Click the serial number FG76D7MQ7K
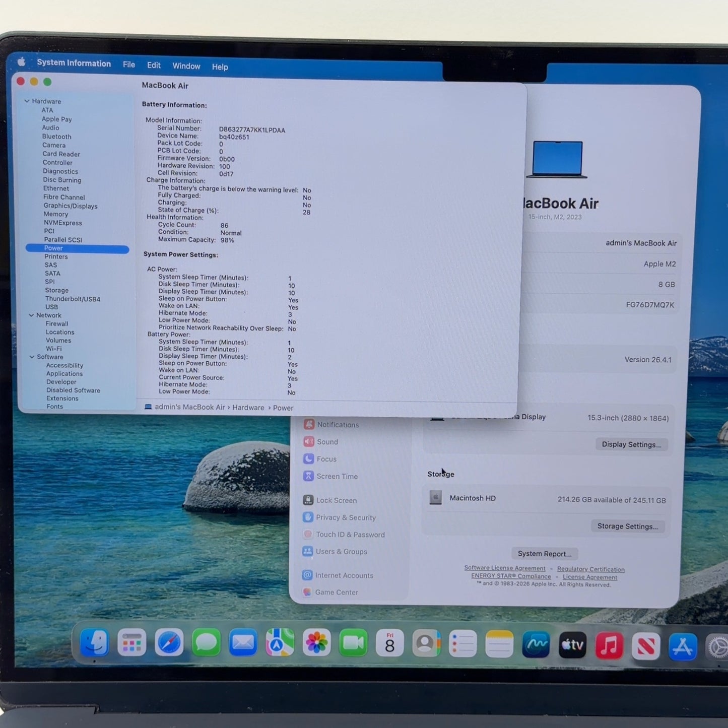728x728 pixels. click(x=650, y=305)
